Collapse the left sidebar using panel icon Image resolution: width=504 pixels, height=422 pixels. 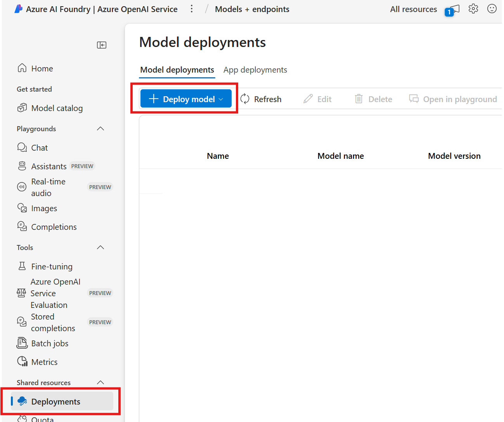(x=102, y=45)
